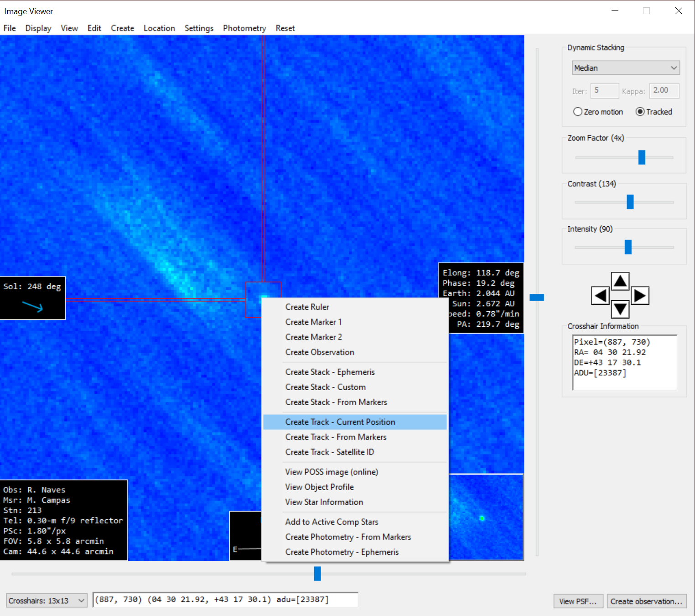
Task: Click the up arrow navigation button
Action: pyautogui.click(x=620, y=281)
